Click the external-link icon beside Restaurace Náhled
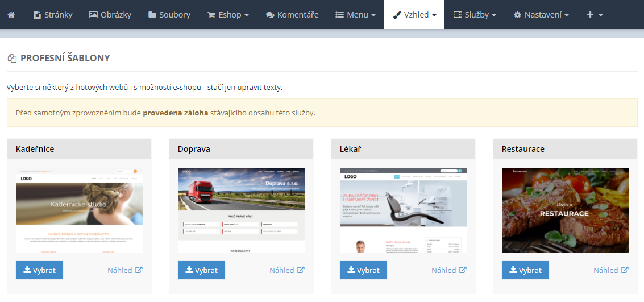 [625, 270]
